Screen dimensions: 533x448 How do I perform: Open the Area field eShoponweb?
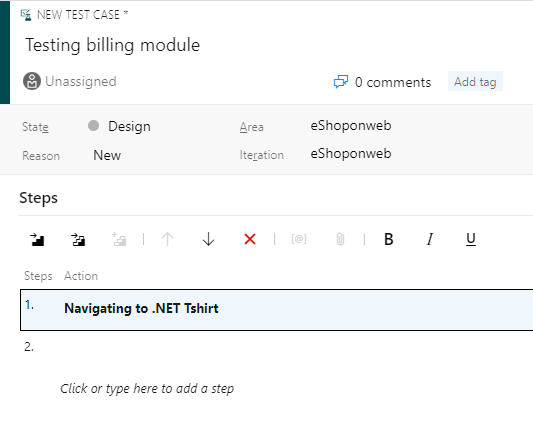point(351,126)
